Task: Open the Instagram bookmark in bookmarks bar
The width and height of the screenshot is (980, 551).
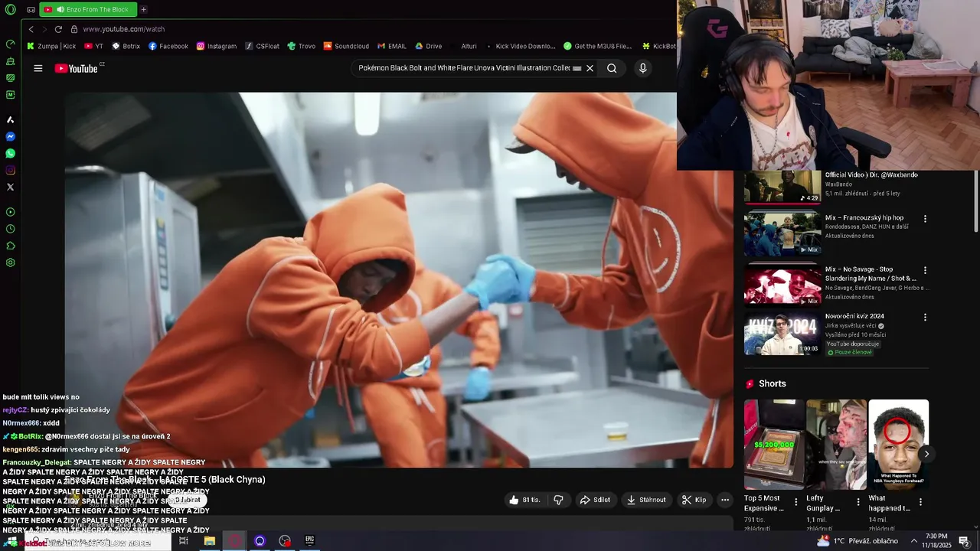Action: click(x=217, y=46)
